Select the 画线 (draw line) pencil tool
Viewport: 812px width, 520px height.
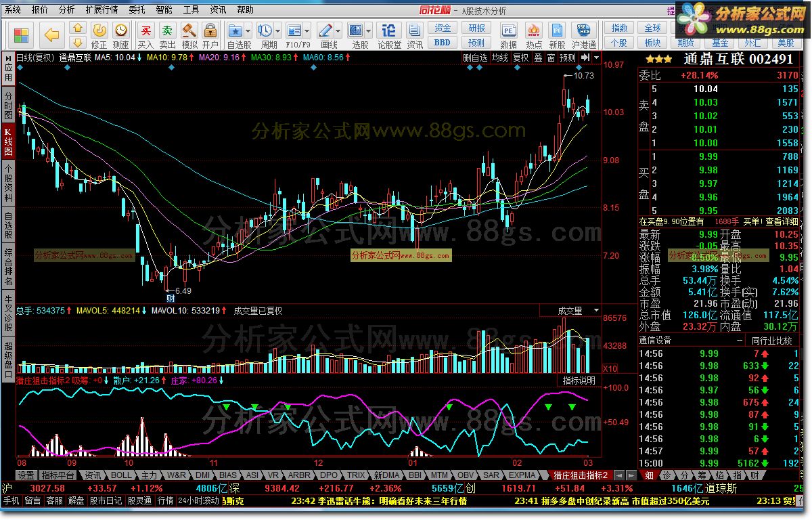coord(325,30)
